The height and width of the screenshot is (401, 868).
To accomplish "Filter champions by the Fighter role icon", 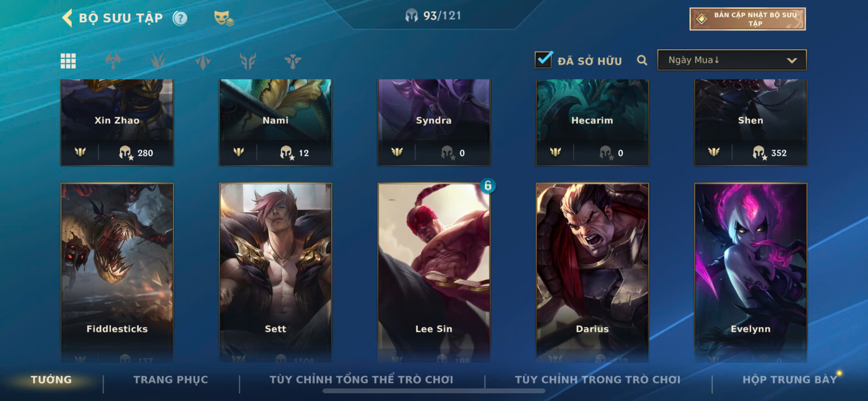I will pyautogui.click(x=113, y=61).
